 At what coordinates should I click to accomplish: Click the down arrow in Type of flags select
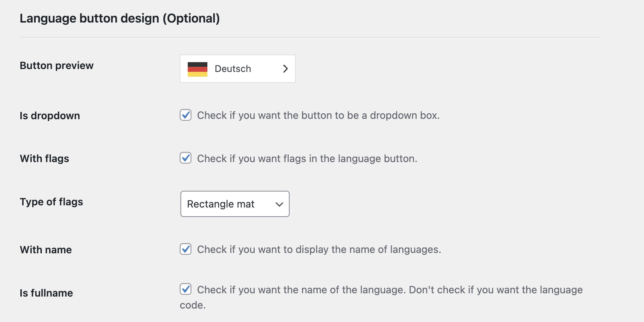pos(279,204)
